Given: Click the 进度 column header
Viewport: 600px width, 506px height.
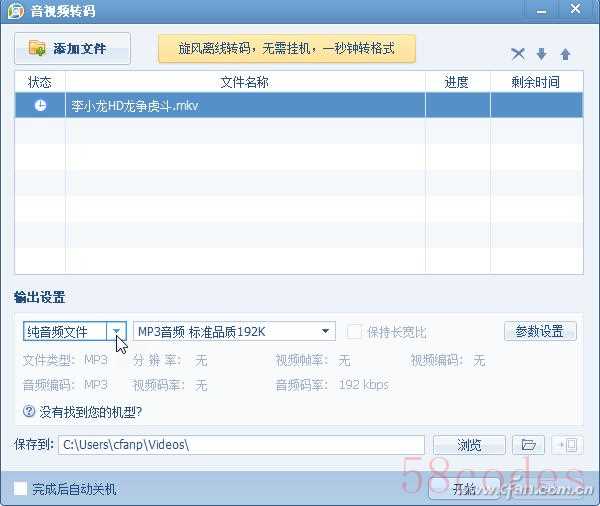Looking at the screenshot, I should click(x=457, y=82).
